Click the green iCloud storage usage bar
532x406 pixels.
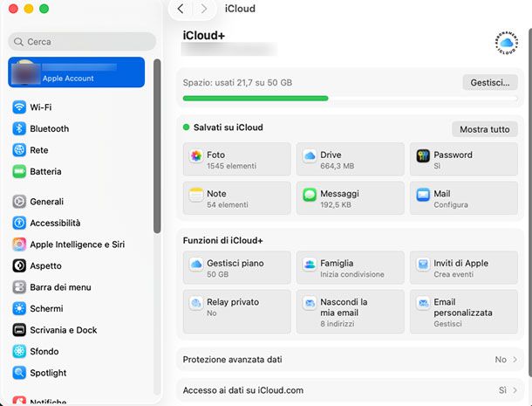coord(256,99)
